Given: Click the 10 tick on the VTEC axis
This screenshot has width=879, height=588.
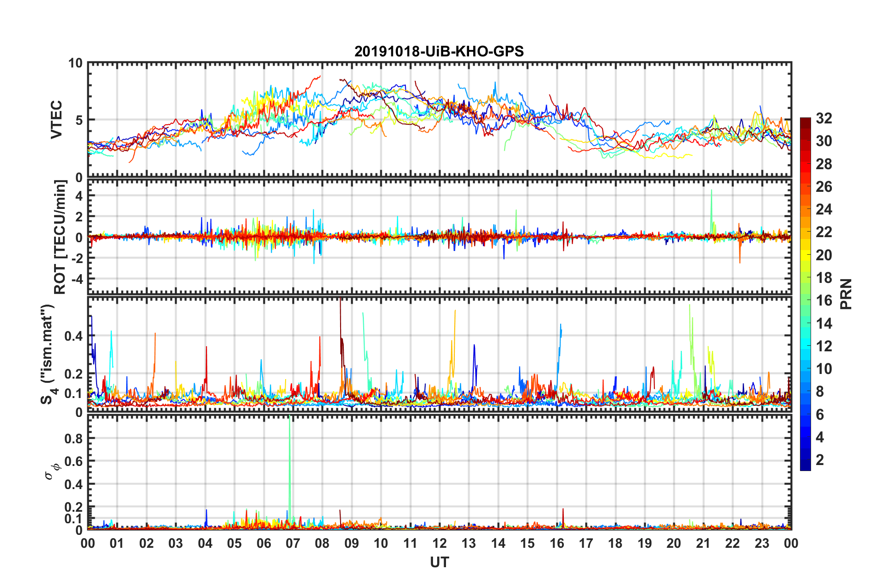Looking at the screenshot, I should click(76, 63).
